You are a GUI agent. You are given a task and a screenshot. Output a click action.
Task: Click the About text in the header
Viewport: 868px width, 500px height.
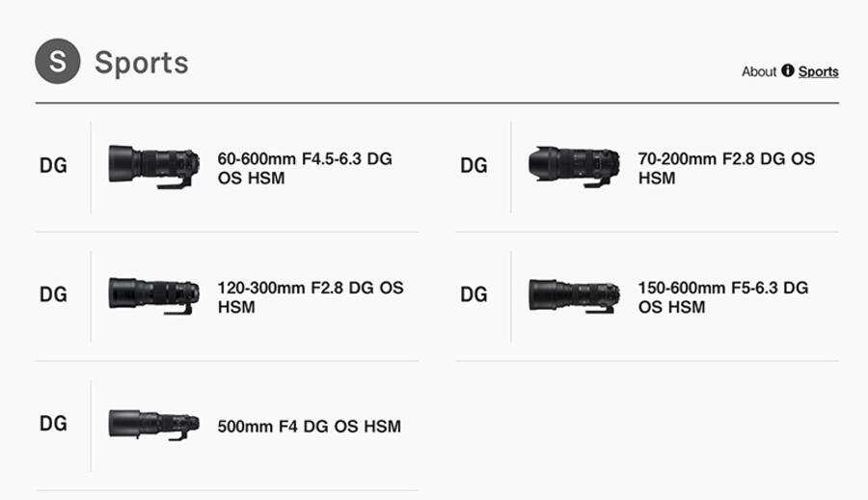(x=759, y=71)
